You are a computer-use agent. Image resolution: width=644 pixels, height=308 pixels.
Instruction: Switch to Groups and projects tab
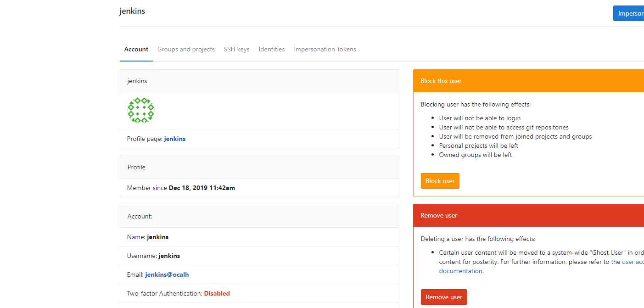click(186, 49)
